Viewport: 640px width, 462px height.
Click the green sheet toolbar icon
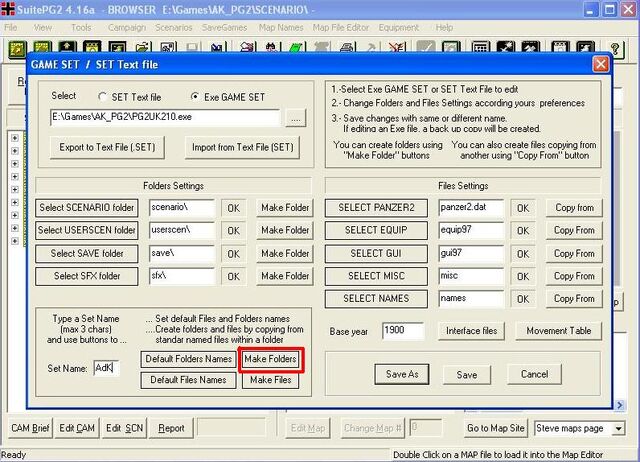click(x=297, y=47)
